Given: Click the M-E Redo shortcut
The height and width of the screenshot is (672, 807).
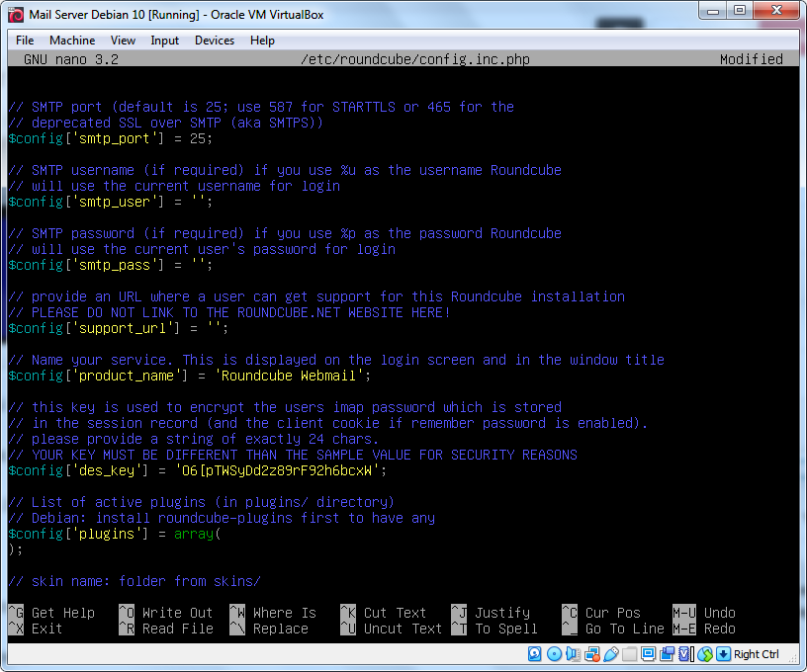Looking at the screenshot, I should click(704, 629).
